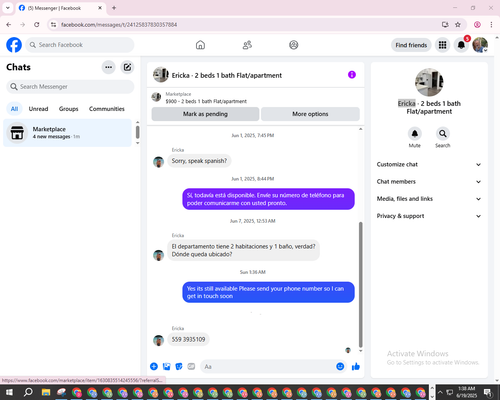Click the Search Messenger field
500x400 pixels.
click(x=70, y=87)
